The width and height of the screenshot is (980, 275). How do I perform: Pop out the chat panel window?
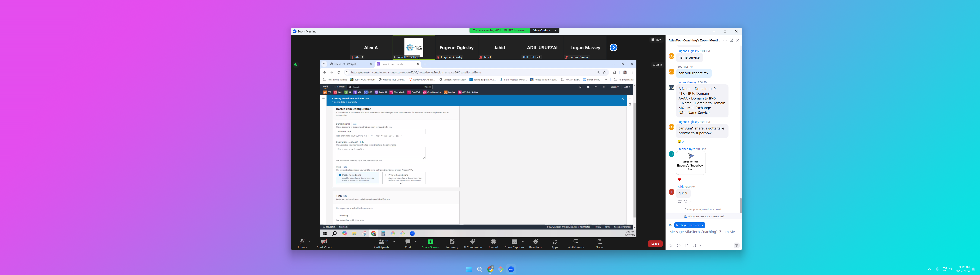[731, 40]
